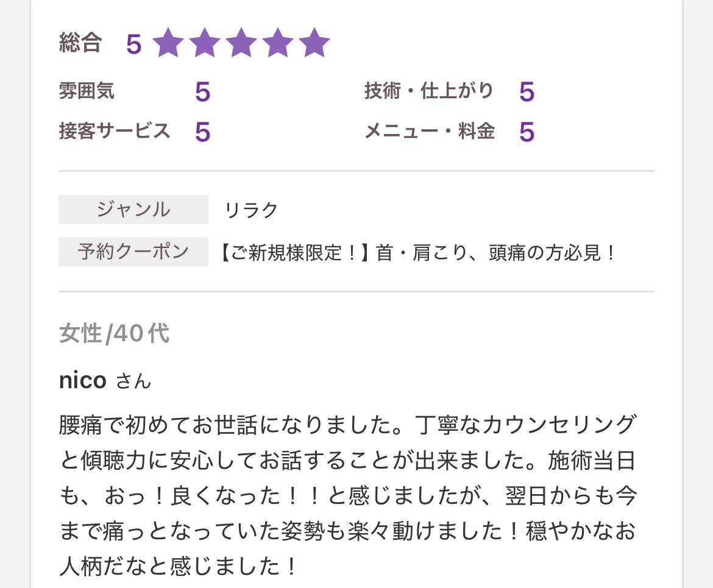Click the メニュー・料金 score of 5
This screenshot has height=588, width=713.
pyautogui.click(x=527, y=132)
